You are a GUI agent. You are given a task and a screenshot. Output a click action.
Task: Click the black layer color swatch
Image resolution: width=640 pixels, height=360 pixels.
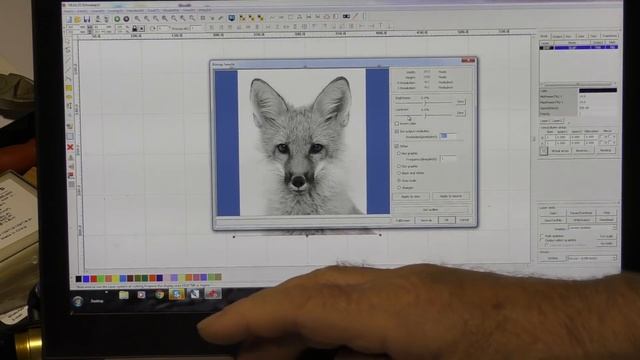pyautogui.click(x=598, y=91)
